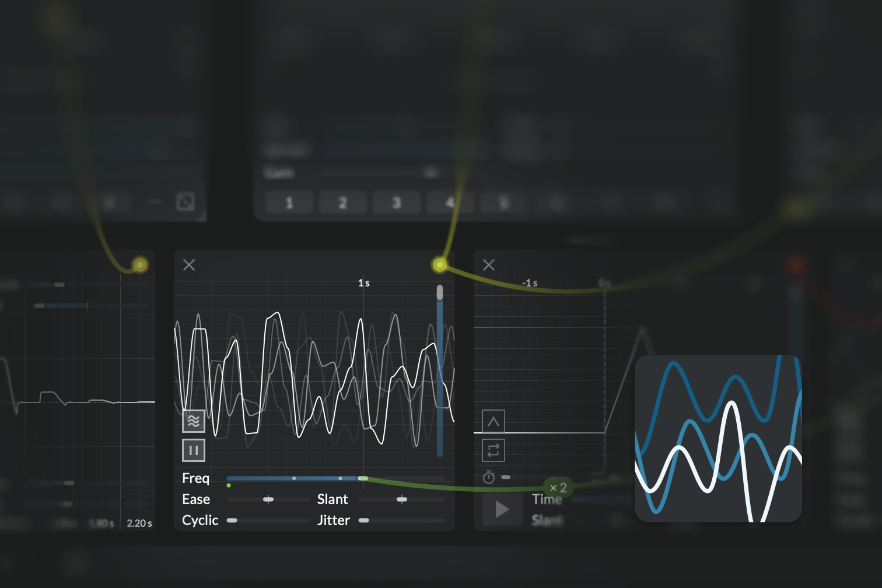Viewport: 882px width, 588px height.
Task: Close the panel showing -1 s
Action: pyautogui.click(x=489, y=265)
